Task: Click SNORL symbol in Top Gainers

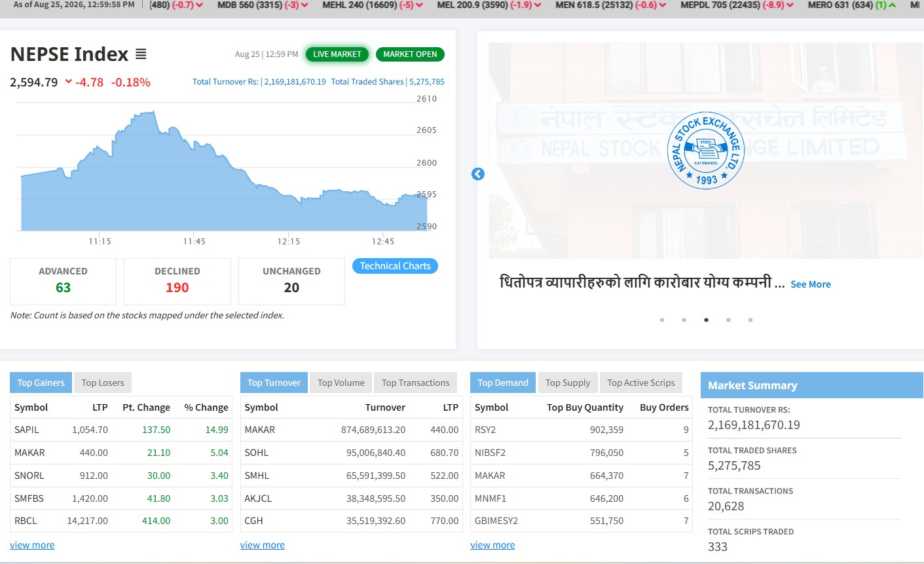Action: pyautogui.click(x=29, y=476)
